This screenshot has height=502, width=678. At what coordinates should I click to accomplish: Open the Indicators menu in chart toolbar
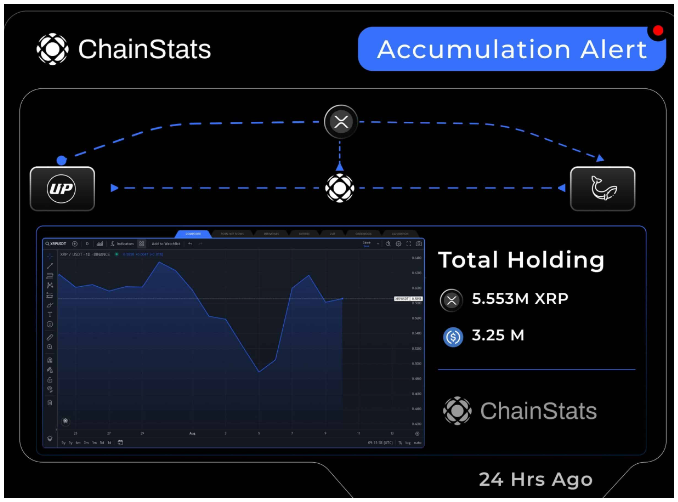pyautogui.click(x=122, y=243)
